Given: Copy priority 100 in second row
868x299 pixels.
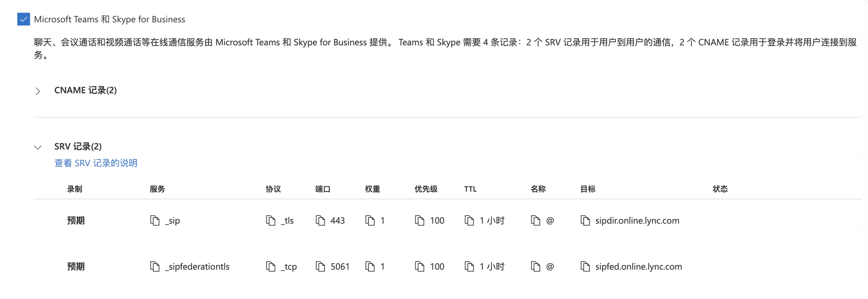Looking at the screenshot, I should click(420, 266).
